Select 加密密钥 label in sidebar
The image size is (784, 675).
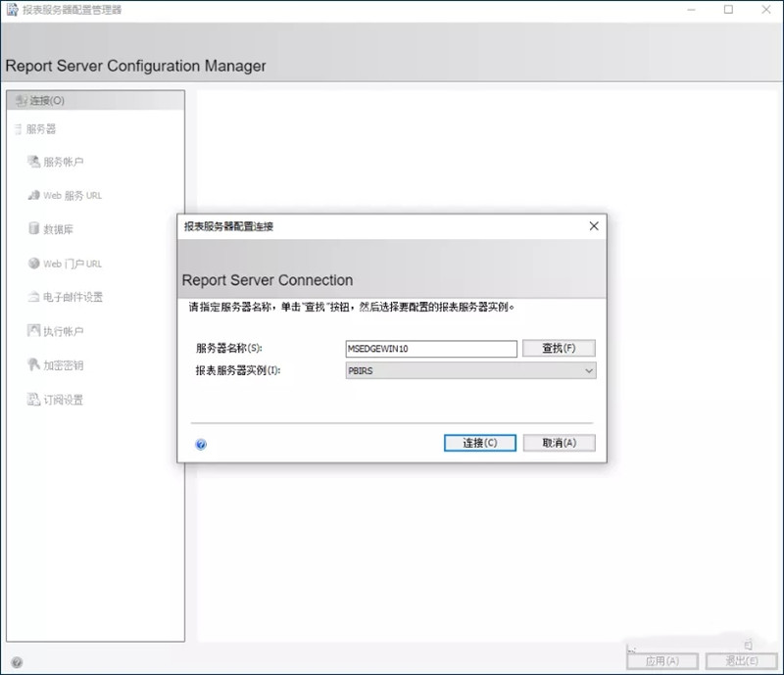pos(64,365)
